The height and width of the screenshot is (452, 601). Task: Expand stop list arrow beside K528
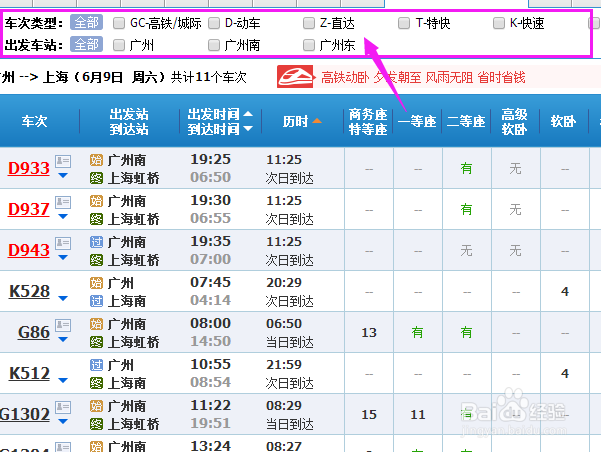click(x=63, y=298)
